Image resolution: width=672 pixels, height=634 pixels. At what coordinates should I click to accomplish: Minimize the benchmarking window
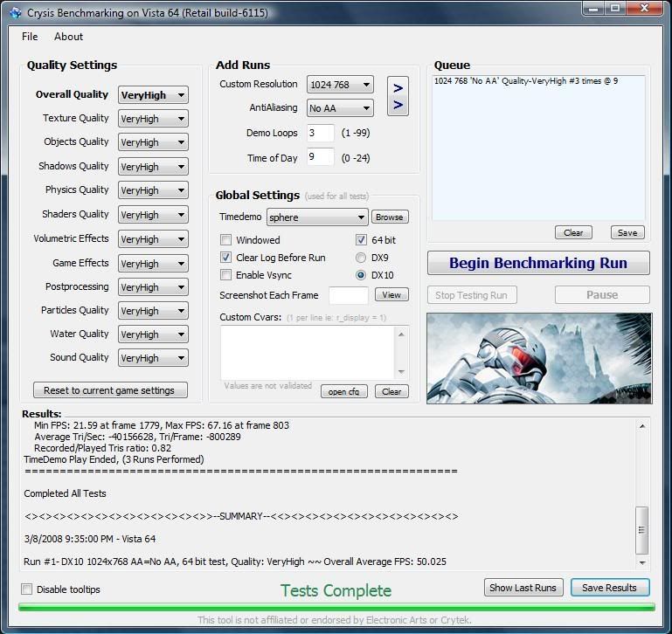593,9
